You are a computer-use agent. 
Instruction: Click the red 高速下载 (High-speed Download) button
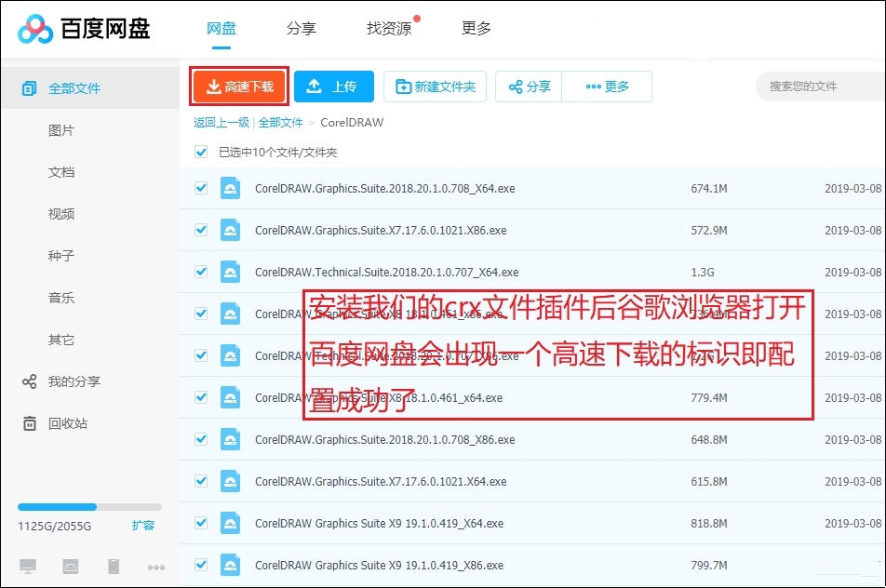click(239, 86)
